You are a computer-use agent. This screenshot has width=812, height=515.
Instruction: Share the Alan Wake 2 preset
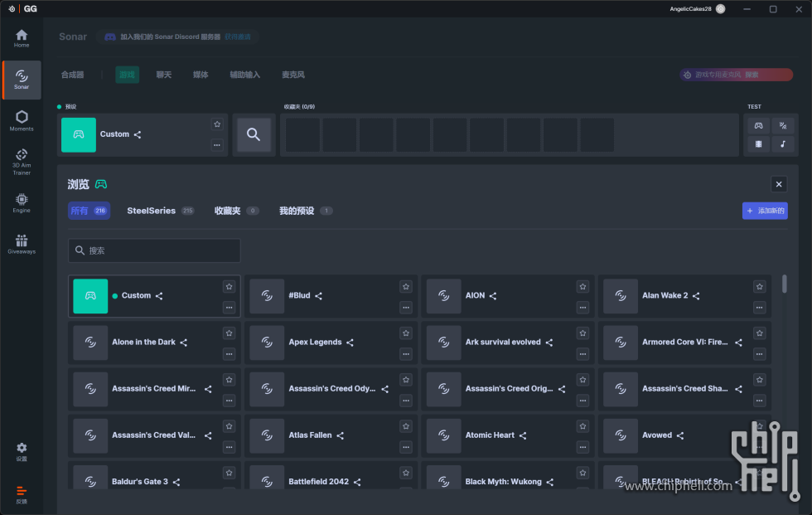click(696, 296)
